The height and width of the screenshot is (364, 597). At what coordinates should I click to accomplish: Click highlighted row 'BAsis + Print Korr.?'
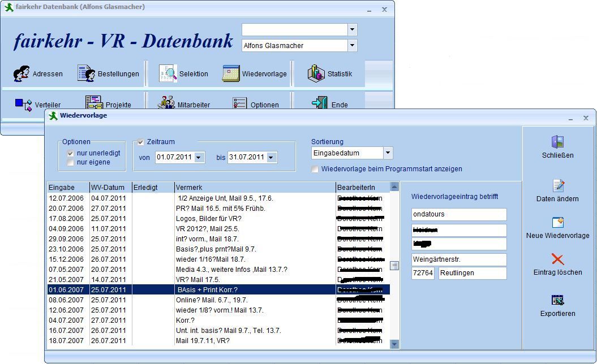pyautogui.click(x=218, y=289)
